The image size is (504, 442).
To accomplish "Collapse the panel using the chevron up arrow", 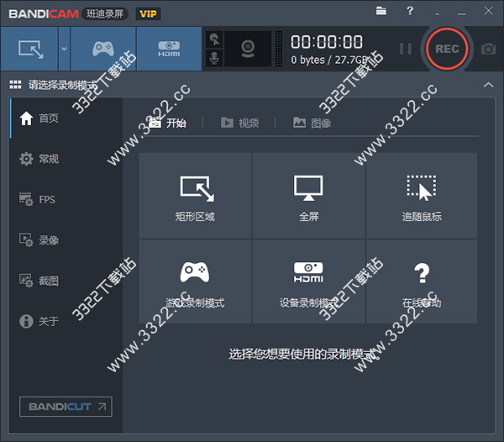I will point(488,85).
